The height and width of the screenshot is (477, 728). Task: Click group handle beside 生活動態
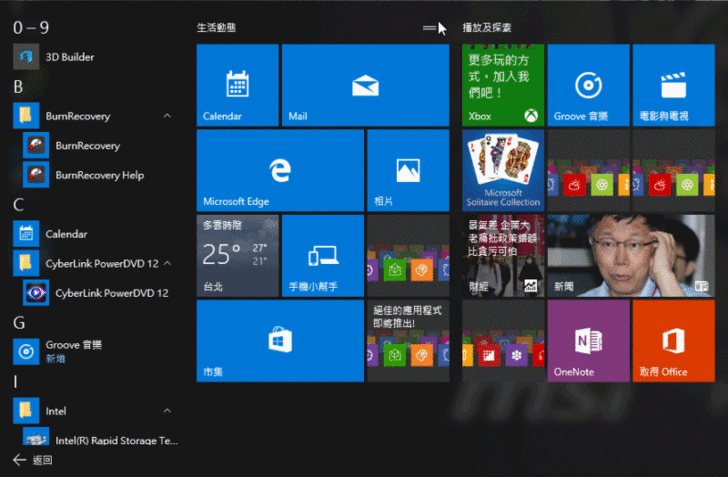click(429, 28)
